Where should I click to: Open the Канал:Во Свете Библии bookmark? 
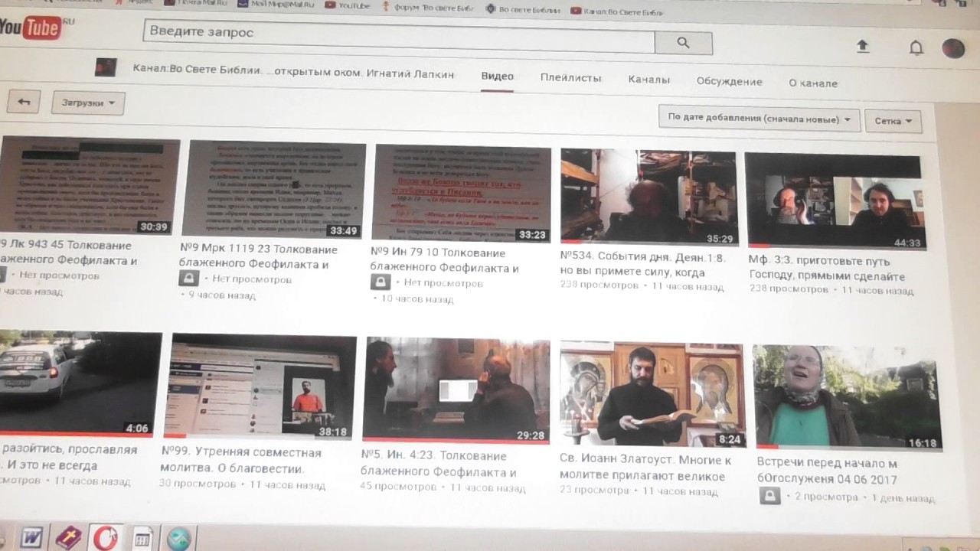[616, 11]
